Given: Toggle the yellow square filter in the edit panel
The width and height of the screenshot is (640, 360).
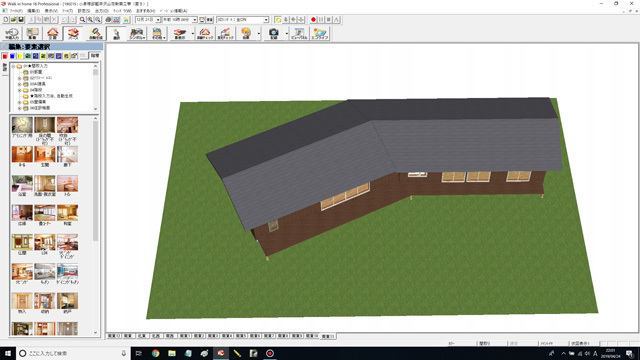Looking at the screenshot, I should pos(20,56).
